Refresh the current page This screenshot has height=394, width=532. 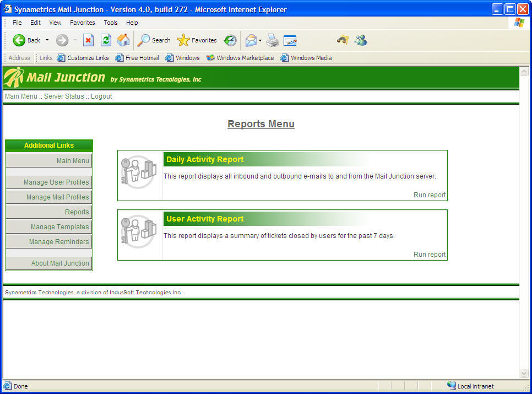click(106, 40)
